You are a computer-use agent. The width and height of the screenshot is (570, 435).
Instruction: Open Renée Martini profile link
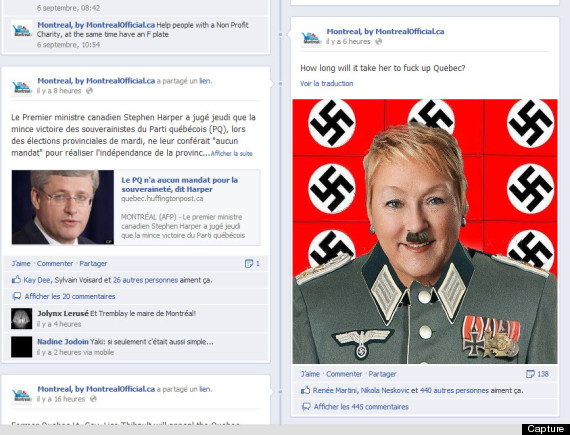pos(336,391)
